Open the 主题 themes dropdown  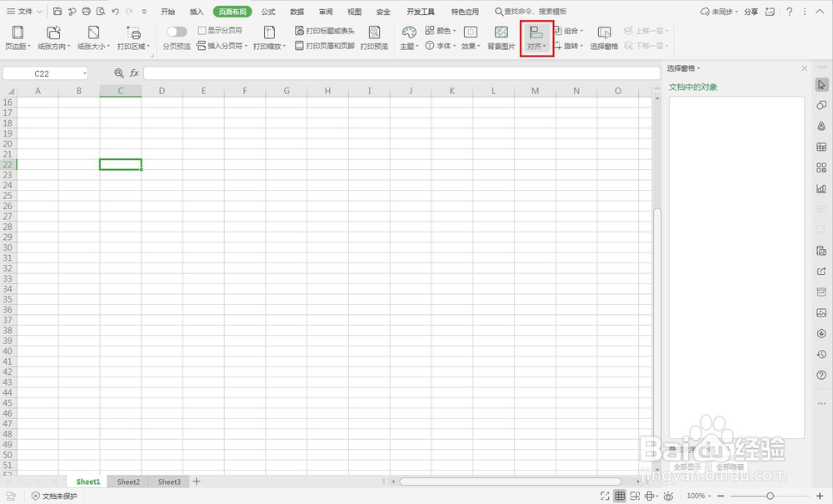(x=409, y=38)
